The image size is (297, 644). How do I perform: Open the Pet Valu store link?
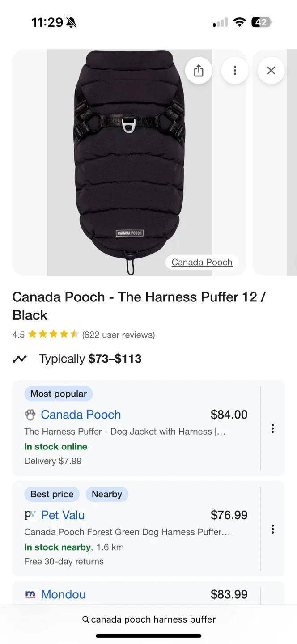point(63,515)
